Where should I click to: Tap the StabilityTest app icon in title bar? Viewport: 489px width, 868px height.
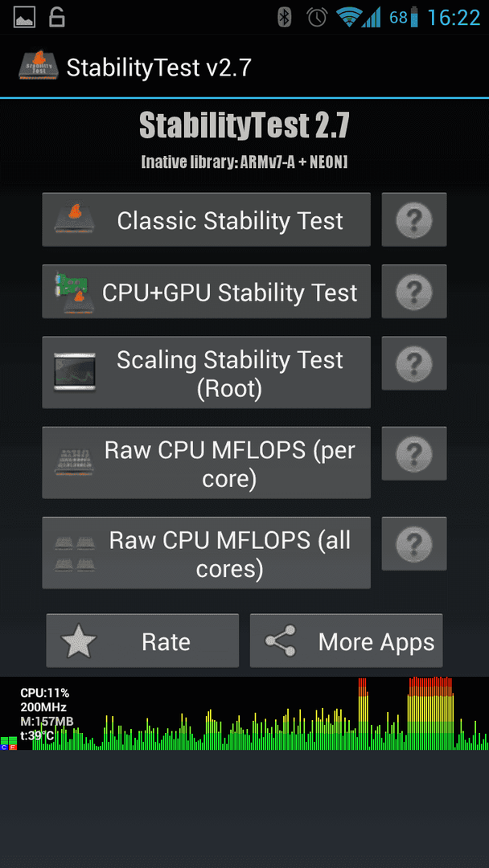point(39,67)
